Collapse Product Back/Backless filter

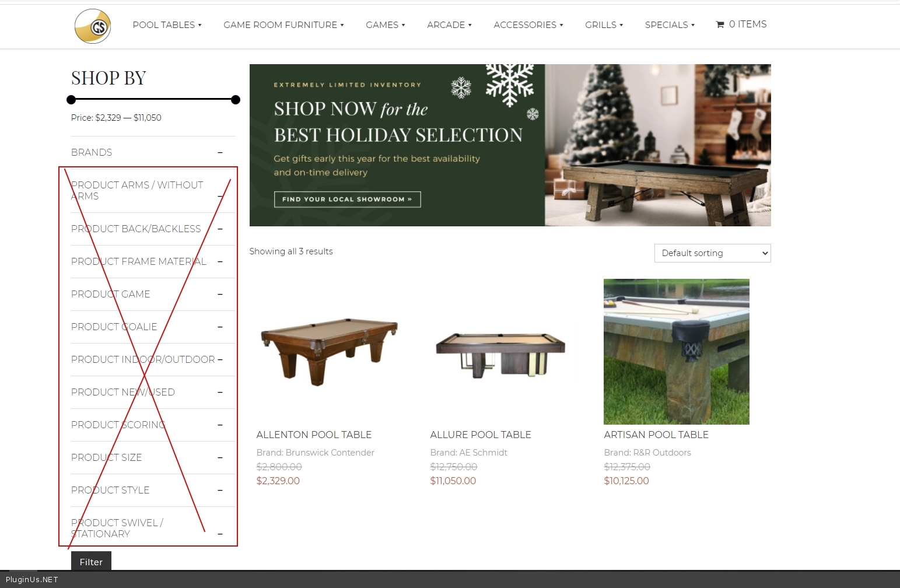click(x=220, y=229)
